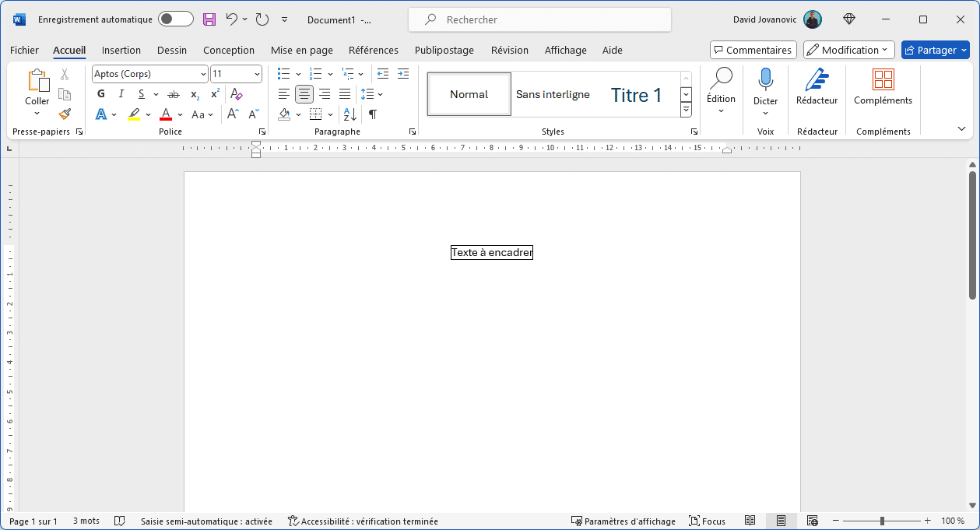The height and width of the screenshot is (530, 980).
Task: Click the vertical scrollbar thumb
Action: coord(972,235)
